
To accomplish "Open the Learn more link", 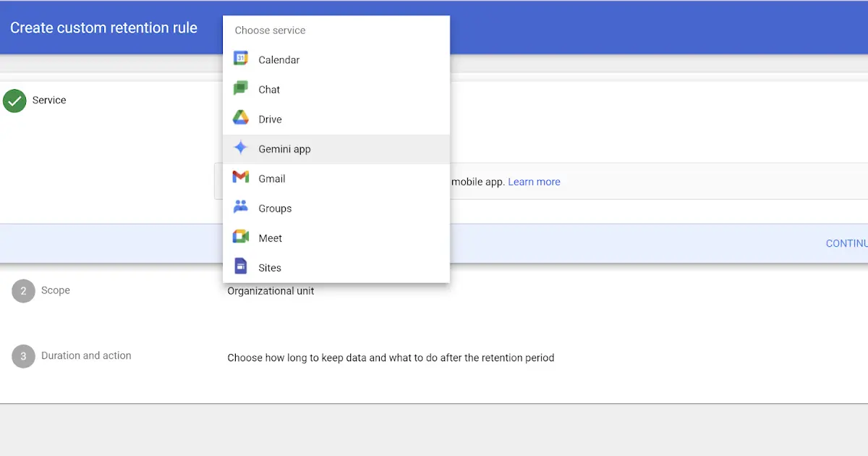I will (x=534, y=182).
